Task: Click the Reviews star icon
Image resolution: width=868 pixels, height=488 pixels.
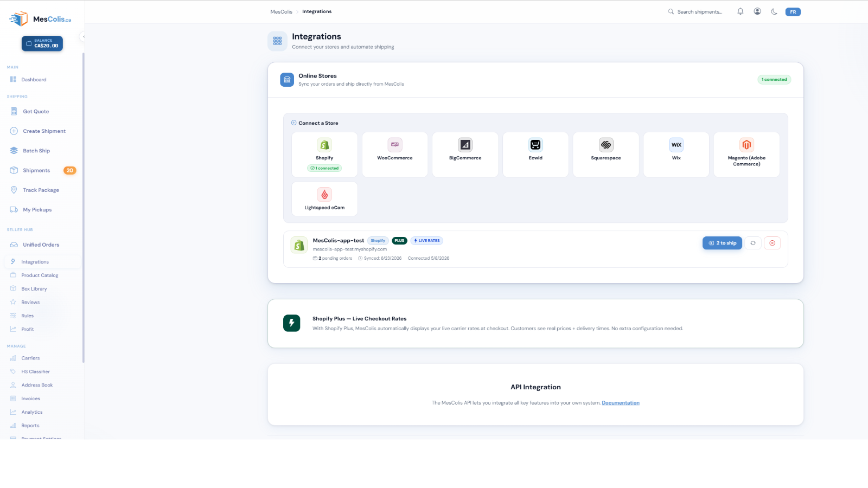Action: click(13, 303)
